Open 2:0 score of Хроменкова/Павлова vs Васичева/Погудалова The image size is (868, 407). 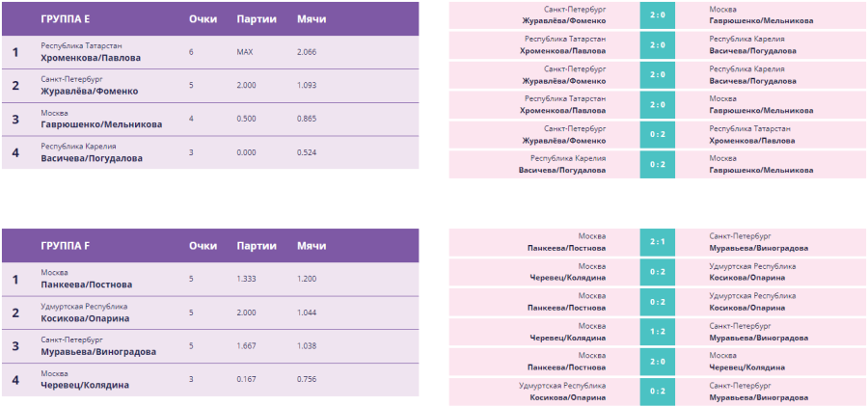pyautogui.click(x=659, y=44)
